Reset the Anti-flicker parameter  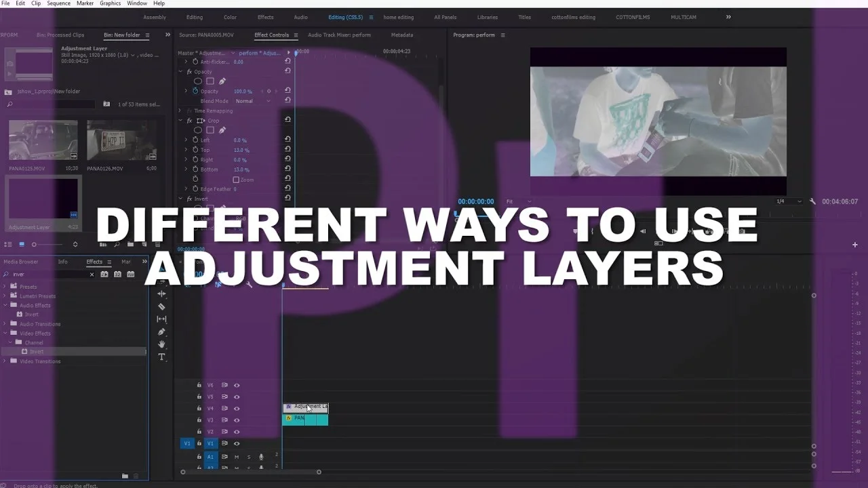[288, 62]
